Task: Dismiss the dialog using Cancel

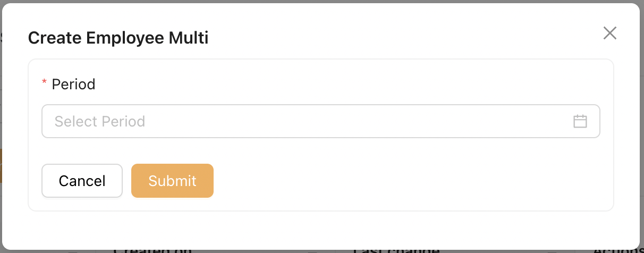Action: [x=82, y=181]
